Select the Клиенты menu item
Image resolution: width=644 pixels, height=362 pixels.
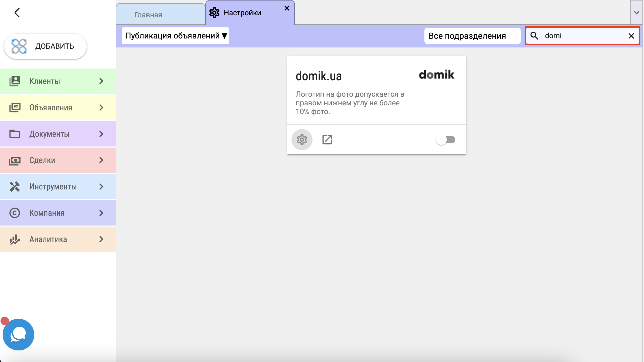[x=58, y=81]
